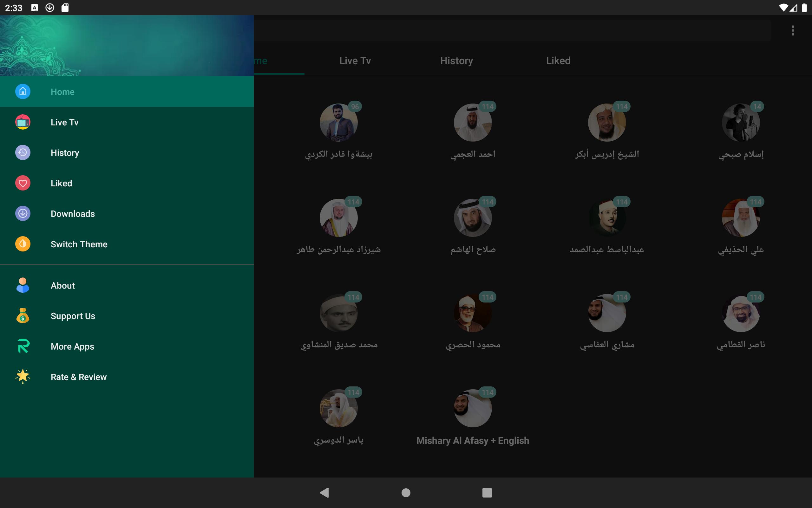The height and width of the screenshot is (508, 812).
Task: Open the About entry
Action: pyautogui.click(x=127, y=285)
